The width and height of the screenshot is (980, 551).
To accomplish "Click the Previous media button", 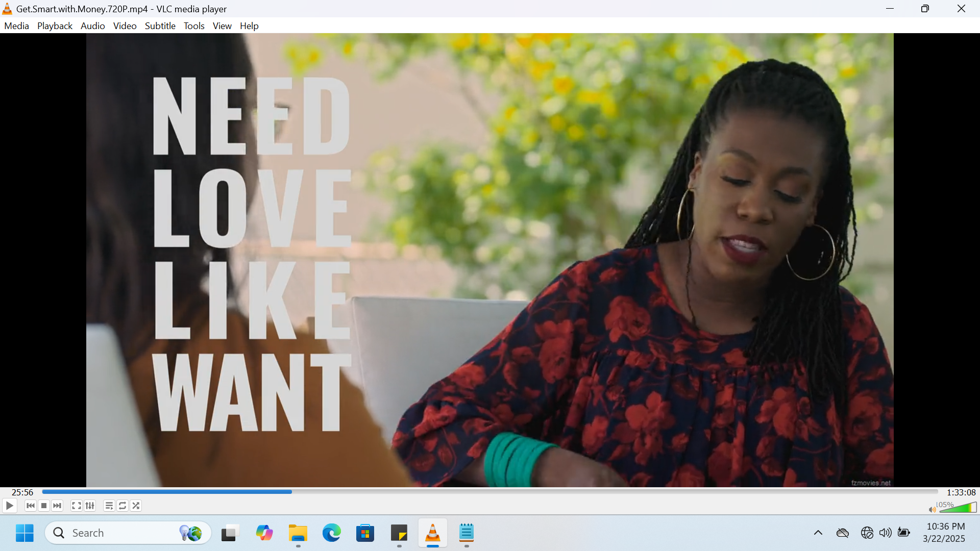I will click(x=31, y=506).
